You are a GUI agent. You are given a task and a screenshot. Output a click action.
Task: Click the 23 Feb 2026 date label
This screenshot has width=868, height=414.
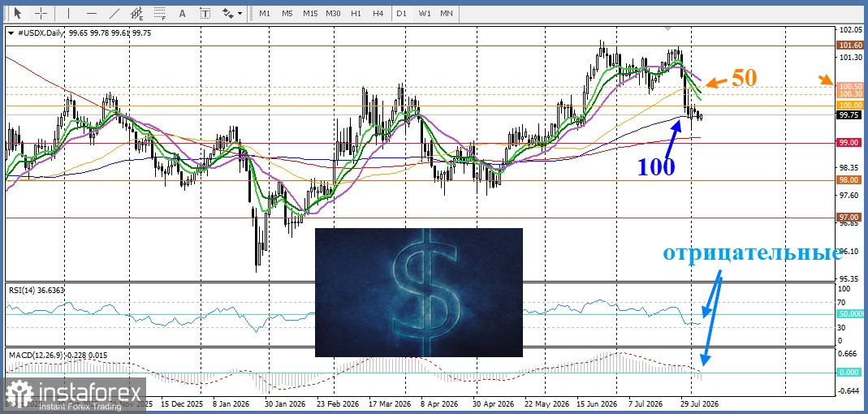(x=339, y=403)
